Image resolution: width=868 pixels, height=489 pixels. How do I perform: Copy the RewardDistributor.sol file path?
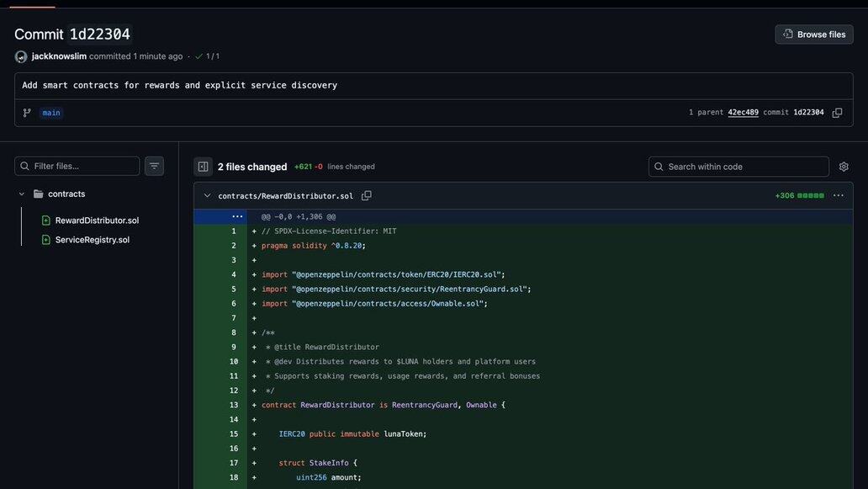point(367,196)
